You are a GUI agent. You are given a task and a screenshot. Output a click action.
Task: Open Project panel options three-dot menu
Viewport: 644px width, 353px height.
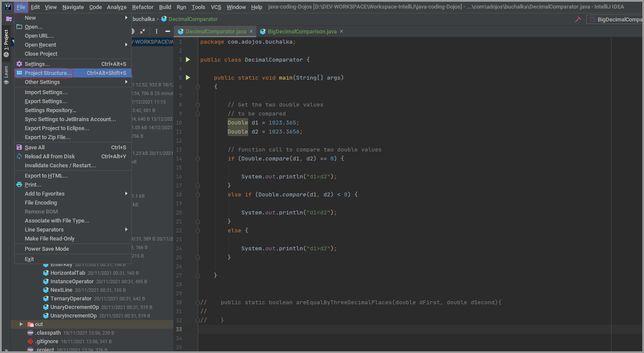pyautogui.click(x=157, y=31)
